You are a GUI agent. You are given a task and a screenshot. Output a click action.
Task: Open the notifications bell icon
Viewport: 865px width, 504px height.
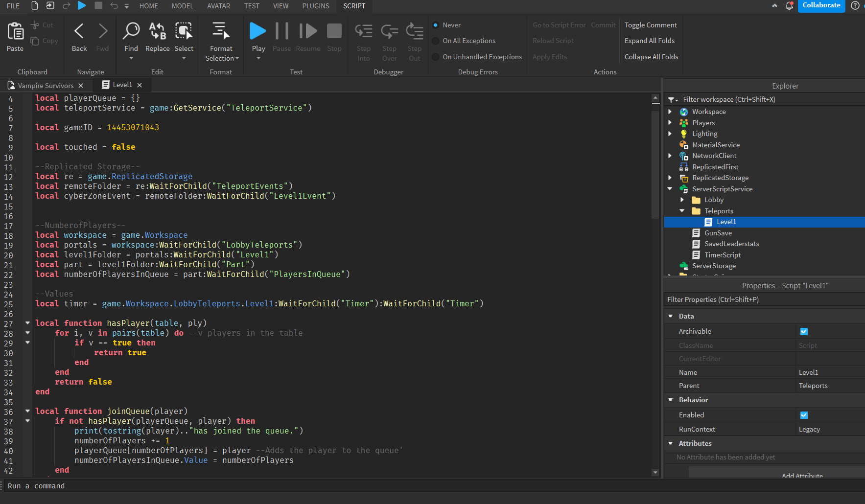(789, 5)
